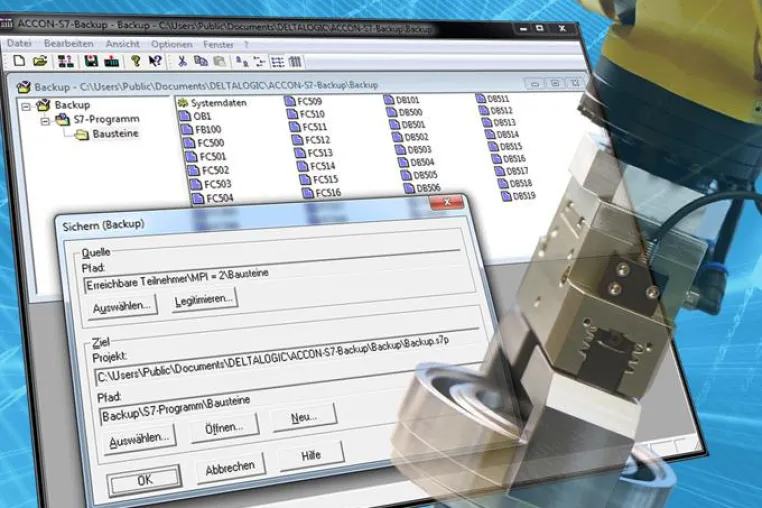Open the Bearbeiten menu
Screen dimensions: 762x508
click(x=69, y=44)
